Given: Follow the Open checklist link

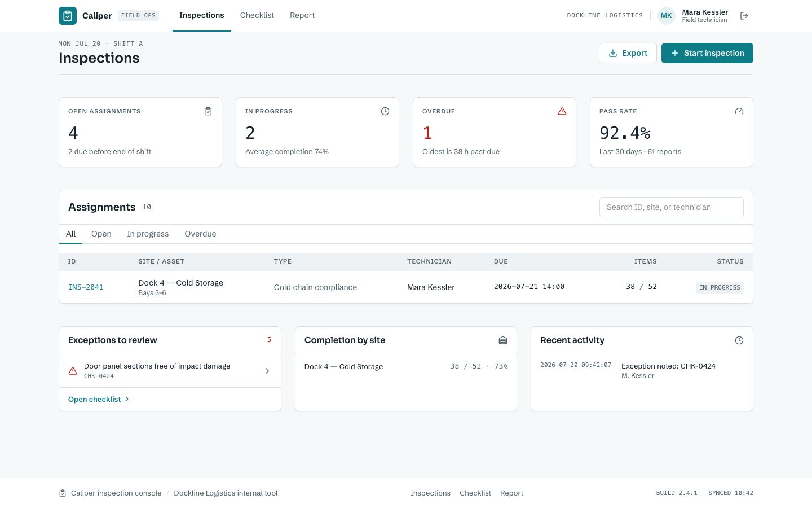Looking at the screenshot, I should [99, 399].
